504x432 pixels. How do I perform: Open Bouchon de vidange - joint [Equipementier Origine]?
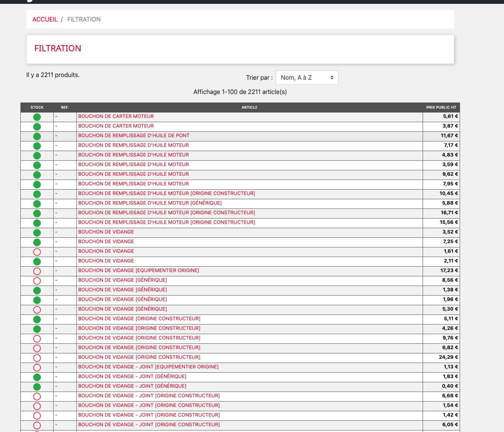tap(148, 367)
